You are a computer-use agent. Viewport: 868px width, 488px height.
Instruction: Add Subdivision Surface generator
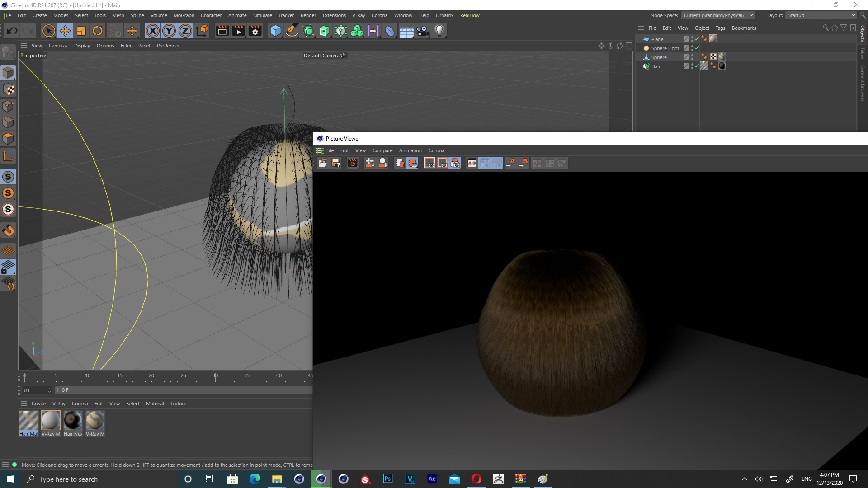(308, 31)
